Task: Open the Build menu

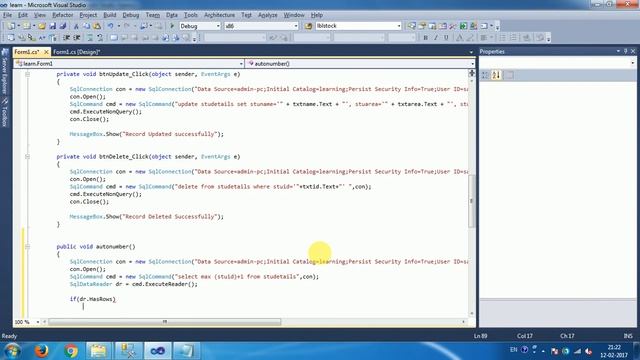Action: [x=109, y=15]
